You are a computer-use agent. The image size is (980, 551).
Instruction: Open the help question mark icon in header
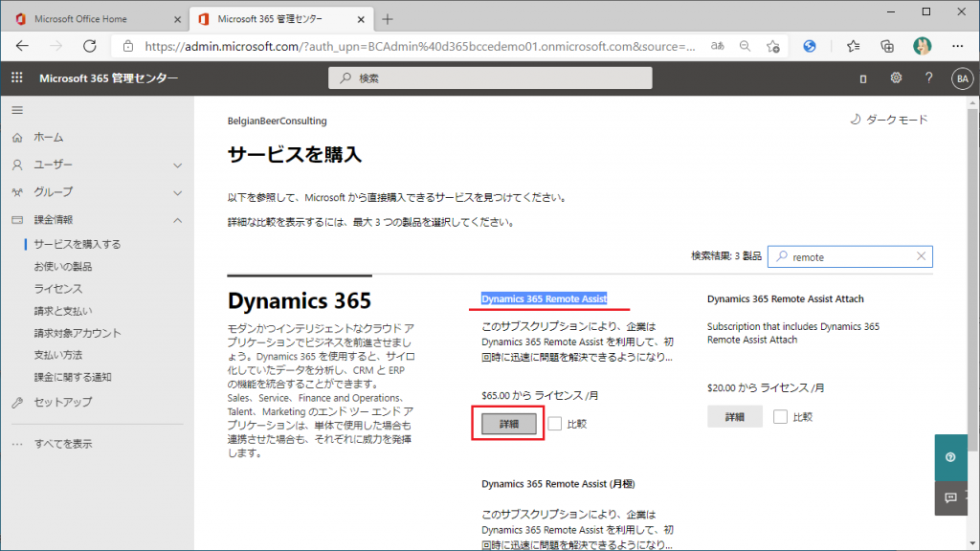tap(928, 77)
